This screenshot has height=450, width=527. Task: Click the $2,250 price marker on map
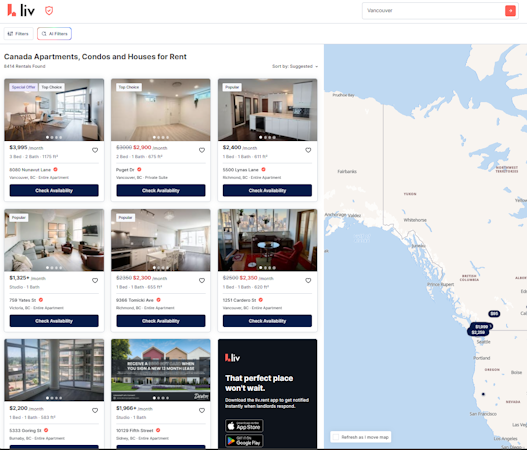(478, 332)
